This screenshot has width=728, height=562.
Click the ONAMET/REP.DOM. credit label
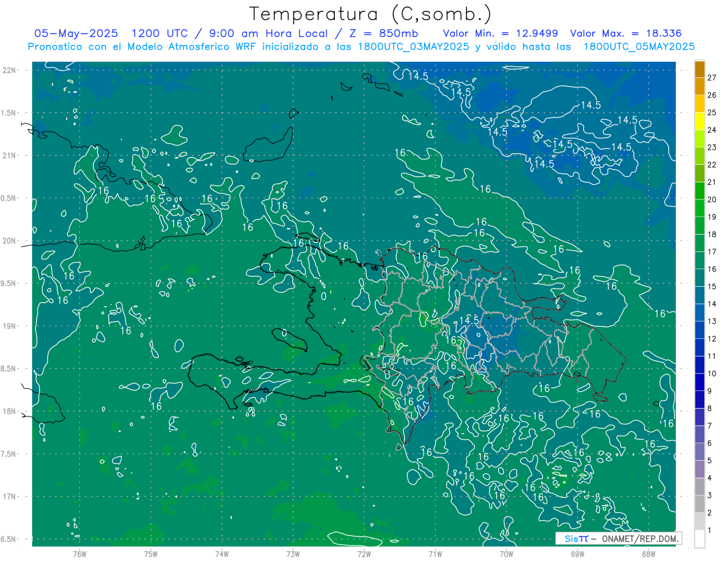639,538
